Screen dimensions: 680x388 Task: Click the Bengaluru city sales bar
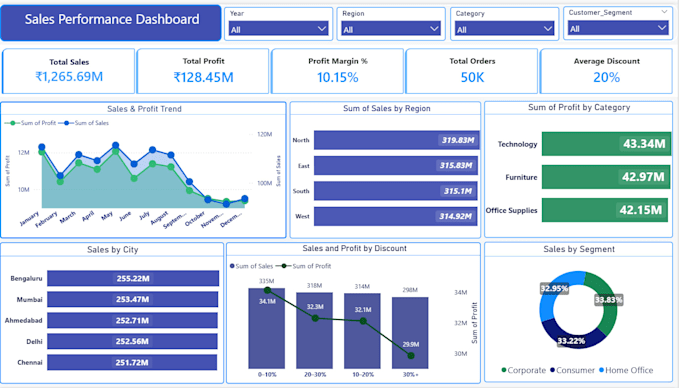[133, 278]
